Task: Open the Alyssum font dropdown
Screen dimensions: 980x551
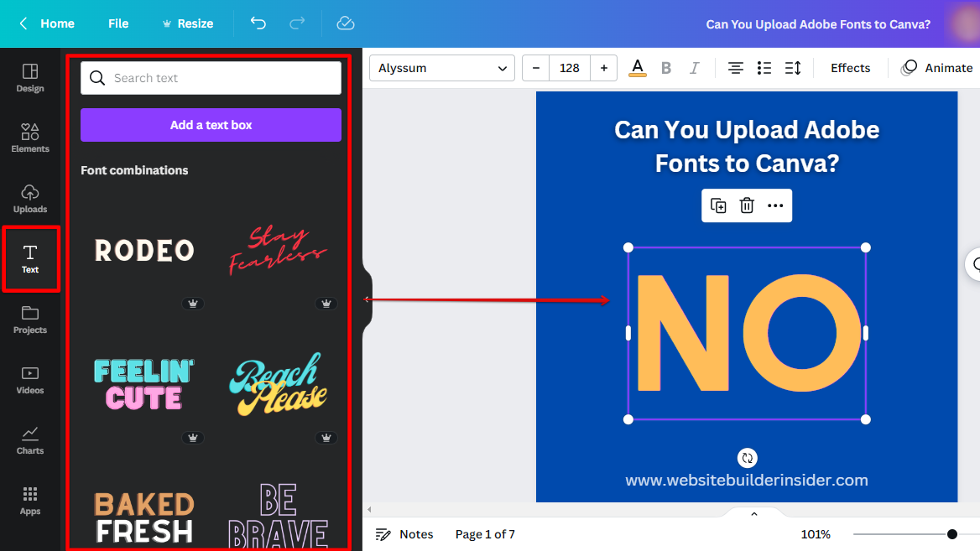Action: [x=441, y=68]
